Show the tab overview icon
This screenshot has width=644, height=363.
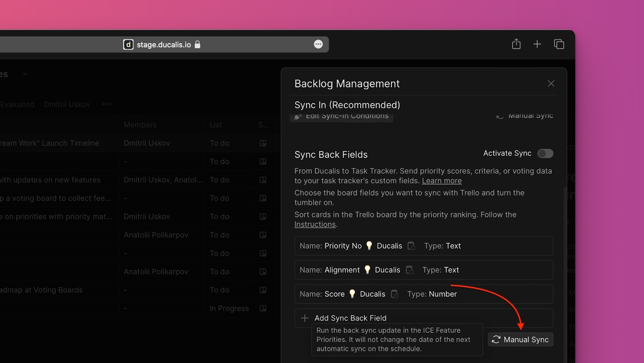(559, 44)
